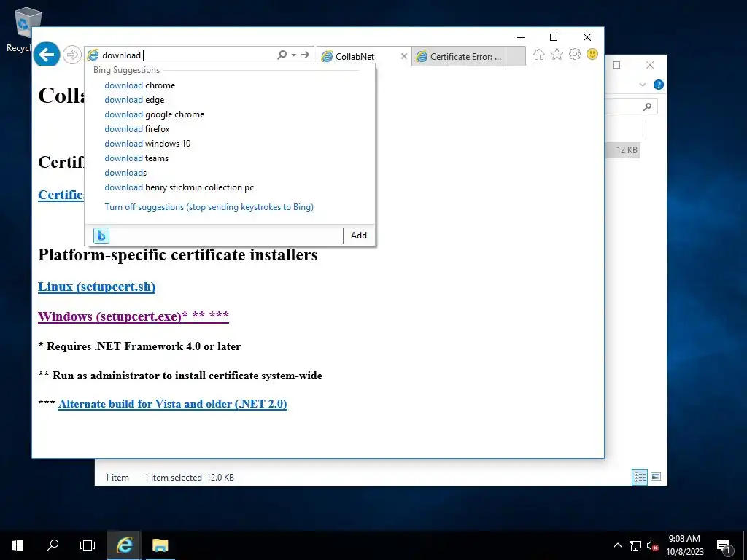
Task: Show hidden system tray icons
Action: click(617, 545)
